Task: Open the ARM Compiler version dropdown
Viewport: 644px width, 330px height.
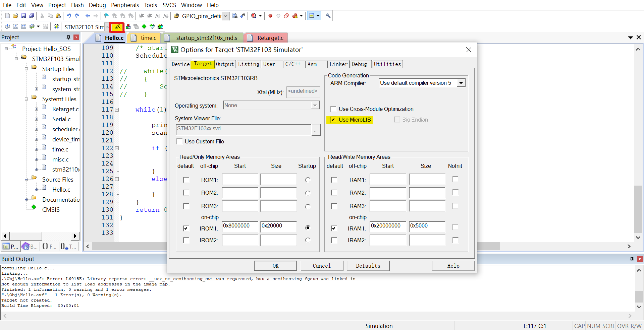Action: (461, 83)
